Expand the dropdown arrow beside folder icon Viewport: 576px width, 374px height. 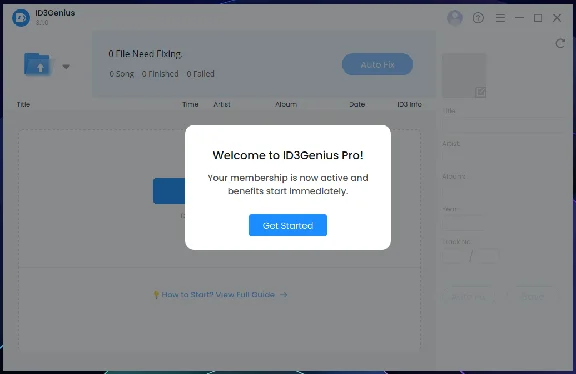[x=66, y=66]
